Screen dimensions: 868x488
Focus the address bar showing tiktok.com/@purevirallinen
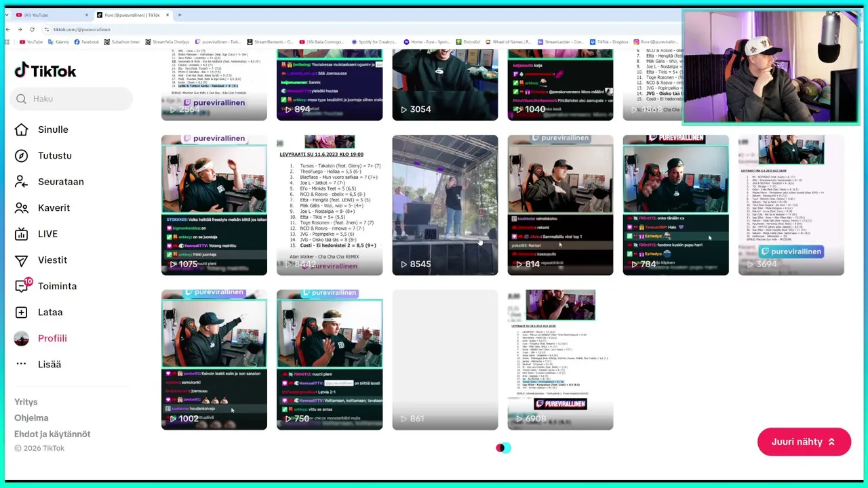click(359, 29)
